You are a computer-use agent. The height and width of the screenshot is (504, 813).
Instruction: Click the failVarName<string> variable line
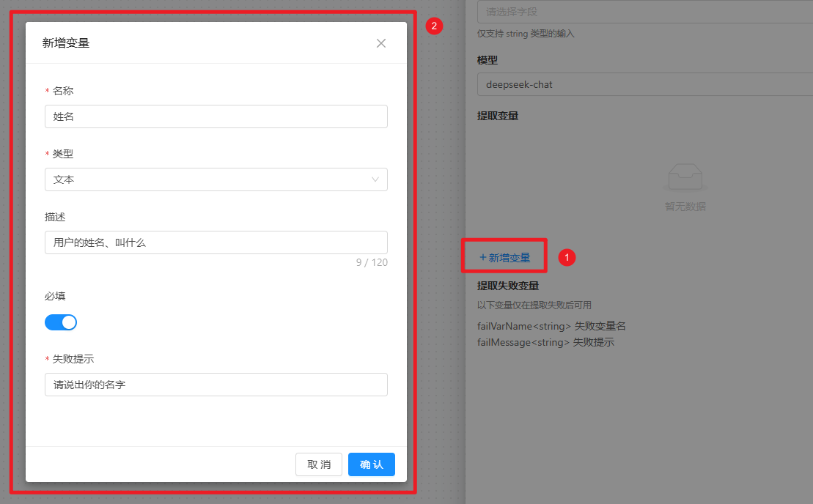coord(551,326)
